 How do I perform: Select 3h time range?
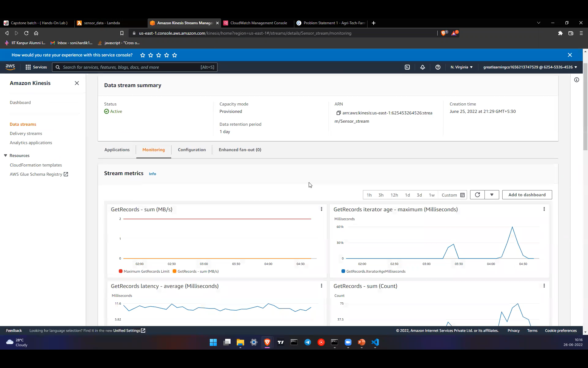381,195
